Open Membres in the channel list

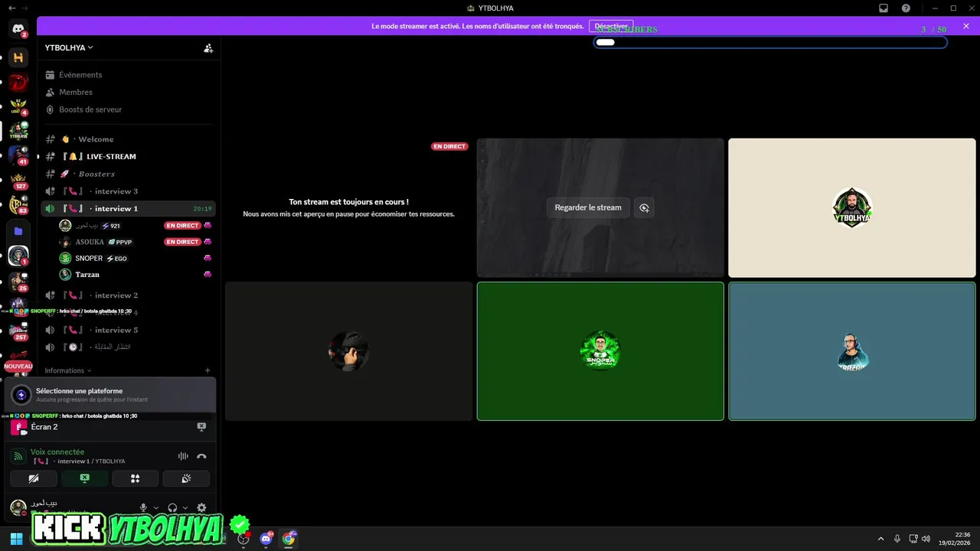pyautogui.click(x=127, y=92)
